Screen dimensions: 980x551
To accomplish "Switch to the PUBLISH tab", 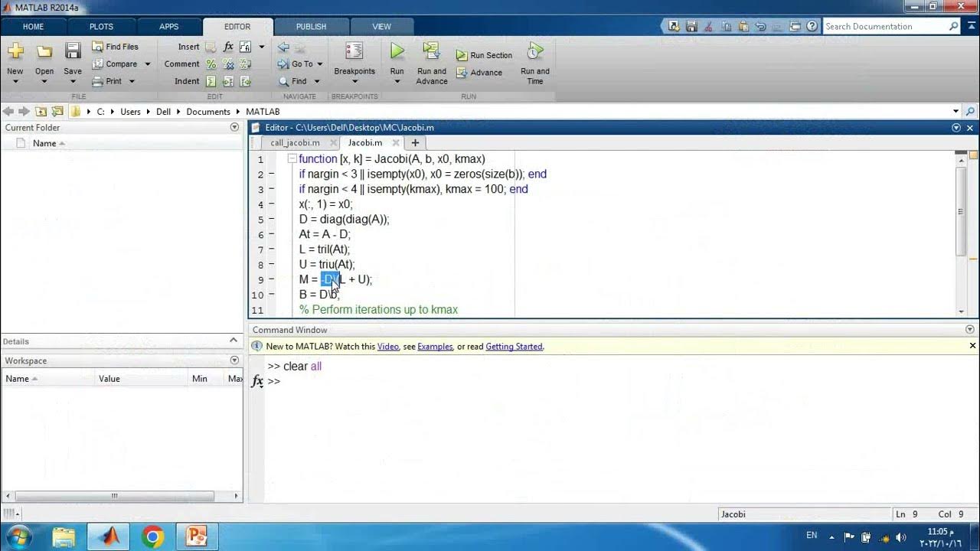I will [x=311, y=27].
